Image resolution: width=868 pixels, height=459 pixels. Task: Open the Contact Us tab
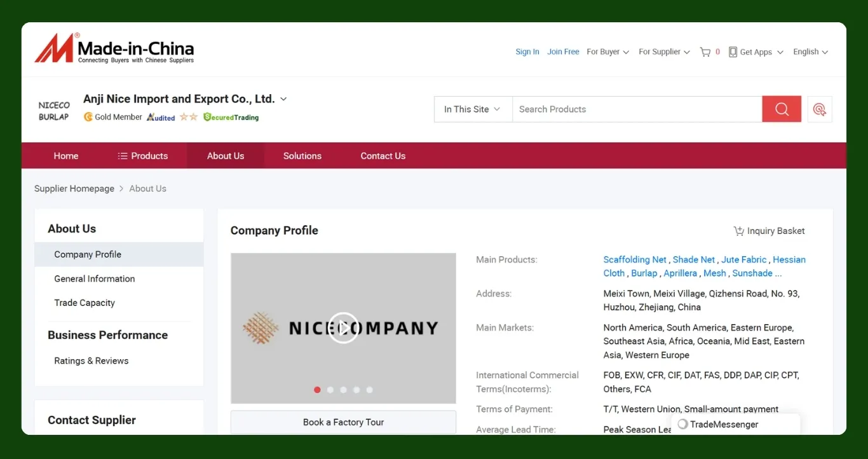pyautogui.click(x=383, y=156)
